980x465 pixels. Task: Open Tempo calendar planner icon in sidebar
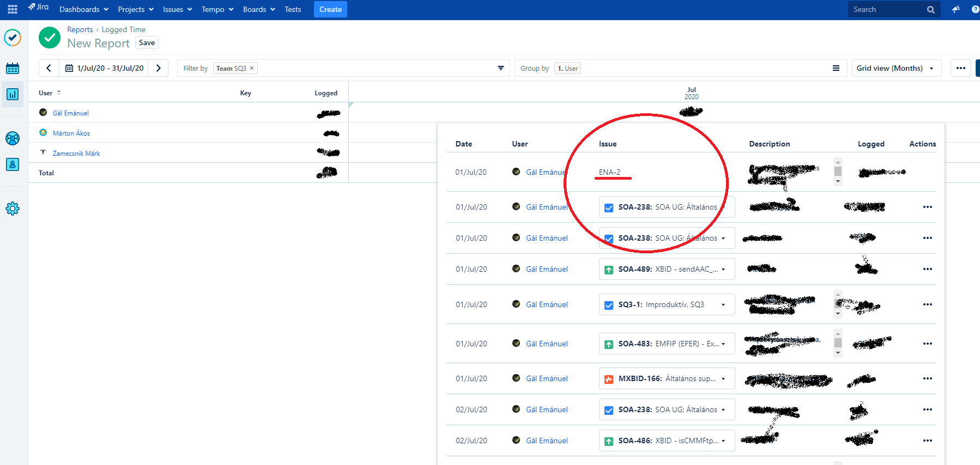pyautogui.click(x=13, y=69)
